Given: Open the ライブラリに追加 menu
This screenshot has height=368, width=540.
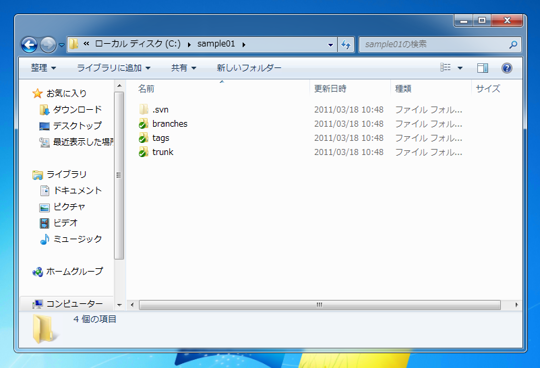Looking at the screenshot, I should [114, 68].
